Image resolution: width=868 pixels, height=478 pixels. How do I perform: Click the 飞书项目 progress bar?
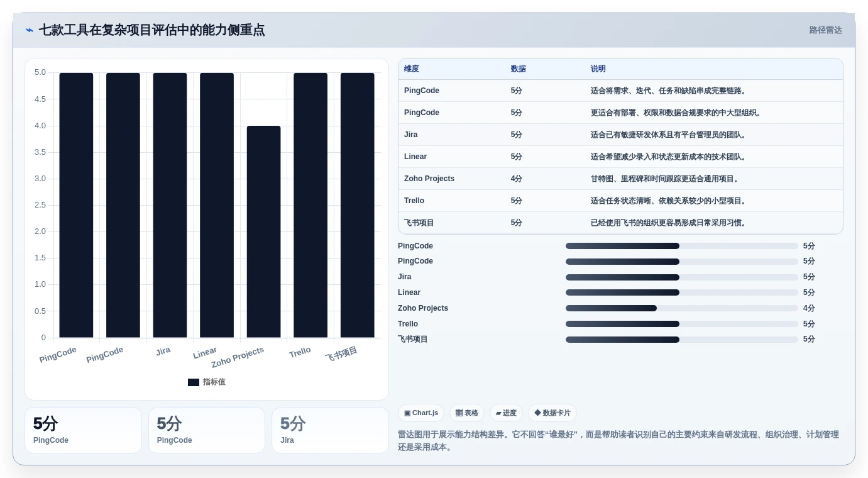tap(682, 340)
